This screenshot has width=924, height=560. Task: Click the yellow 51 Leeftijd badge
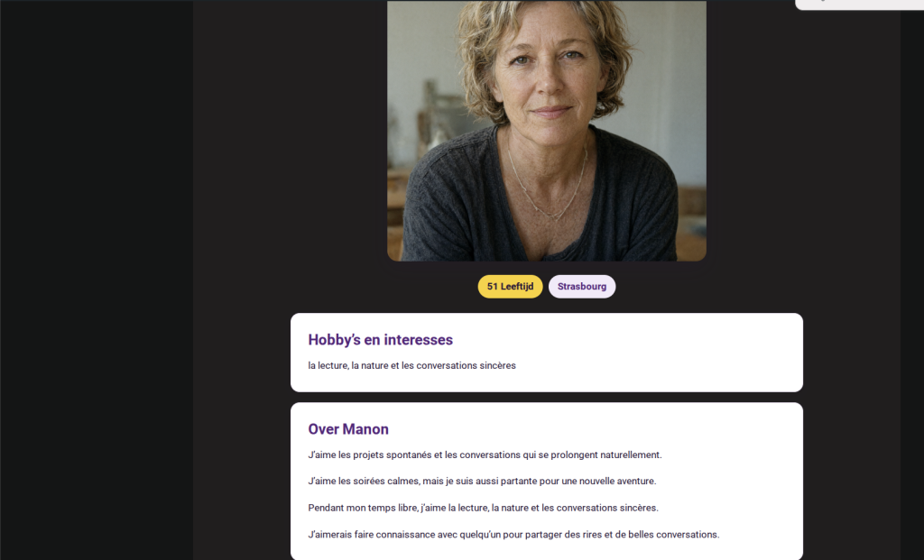510,287
